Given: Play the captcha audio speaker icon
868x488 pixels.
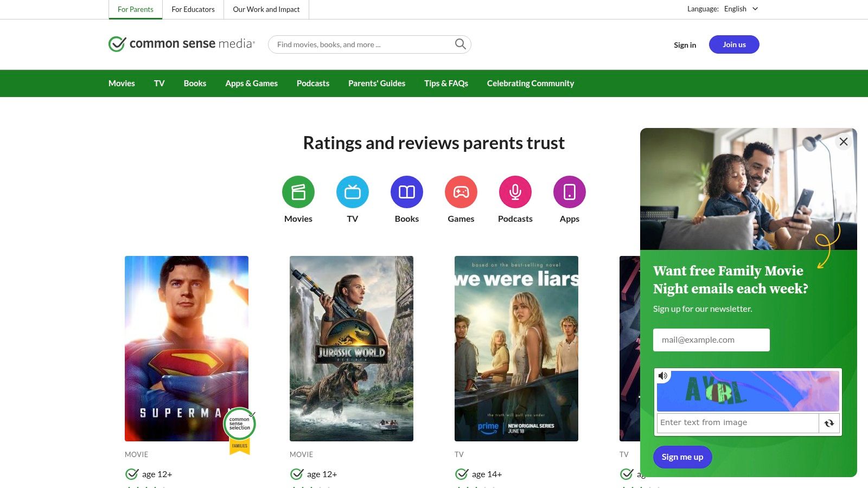Looking at the screenshot, I should tap(663, 376).
